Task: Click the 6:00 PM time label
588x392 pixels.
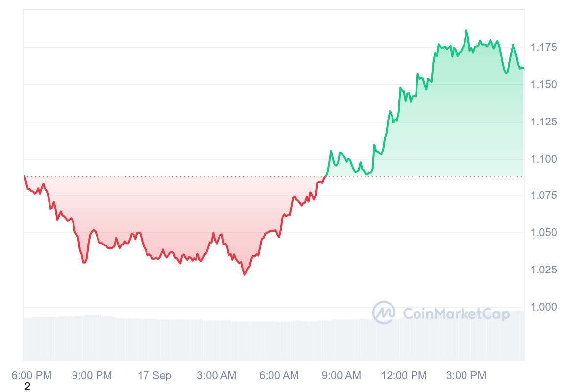Action: [x=31, y=376]
